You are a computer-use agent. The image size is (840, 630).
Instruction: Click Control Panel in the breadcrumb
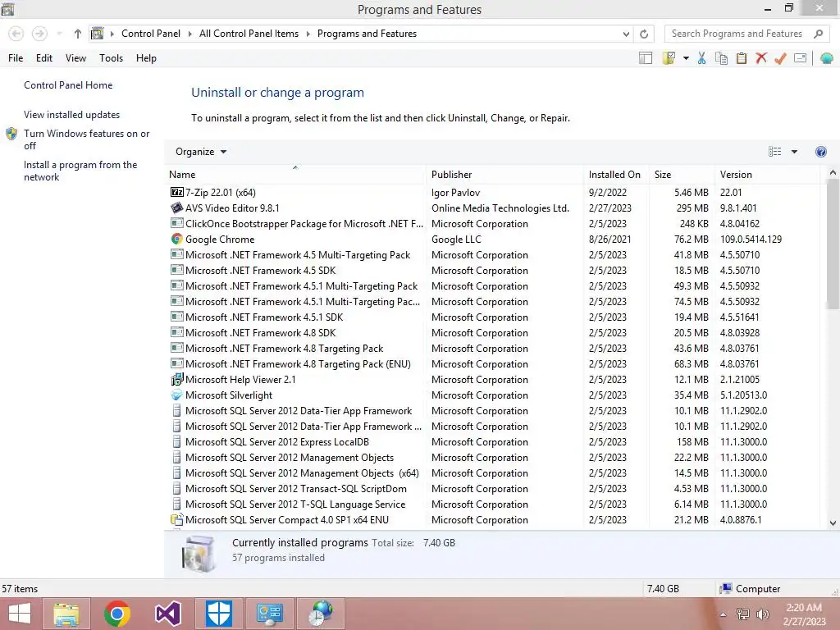point(151,33)
